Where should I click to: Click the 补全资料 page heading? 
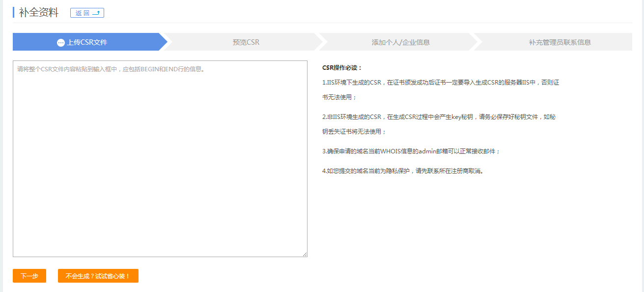pos(39,13)
